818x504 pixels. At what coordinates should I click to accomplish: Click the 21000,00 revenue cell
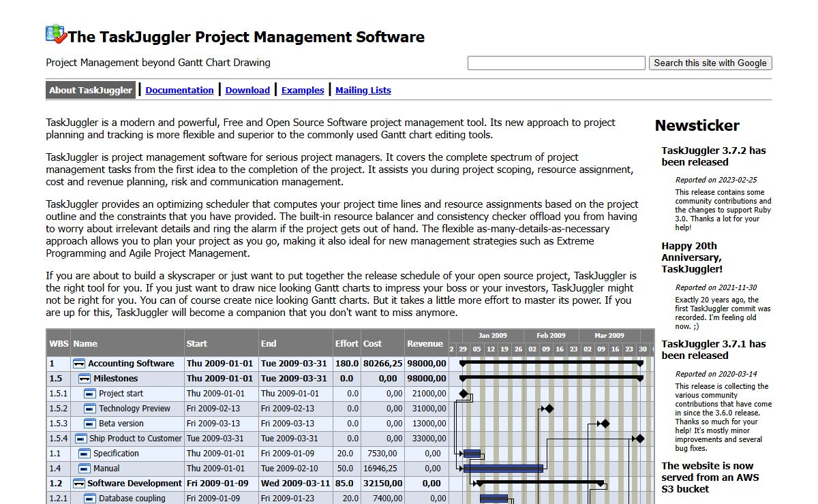(x=427, y=394)
